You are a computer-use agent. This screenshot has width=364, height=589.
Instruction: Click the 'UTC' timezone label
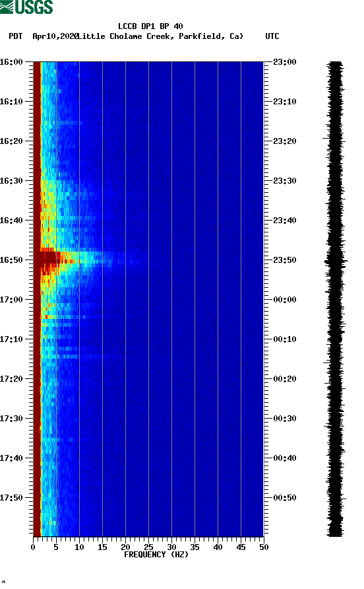[272, 36]
